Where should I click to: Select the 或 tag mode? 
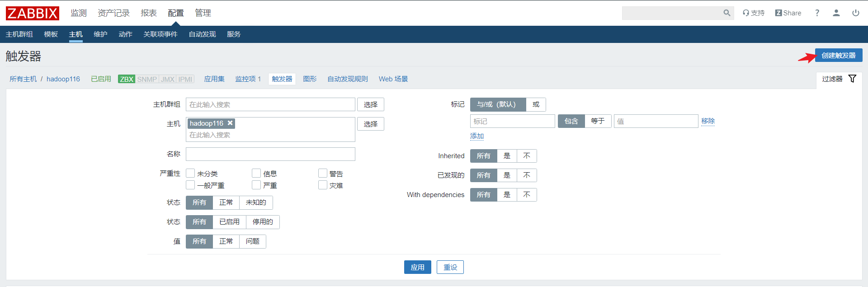click(536, 104)
